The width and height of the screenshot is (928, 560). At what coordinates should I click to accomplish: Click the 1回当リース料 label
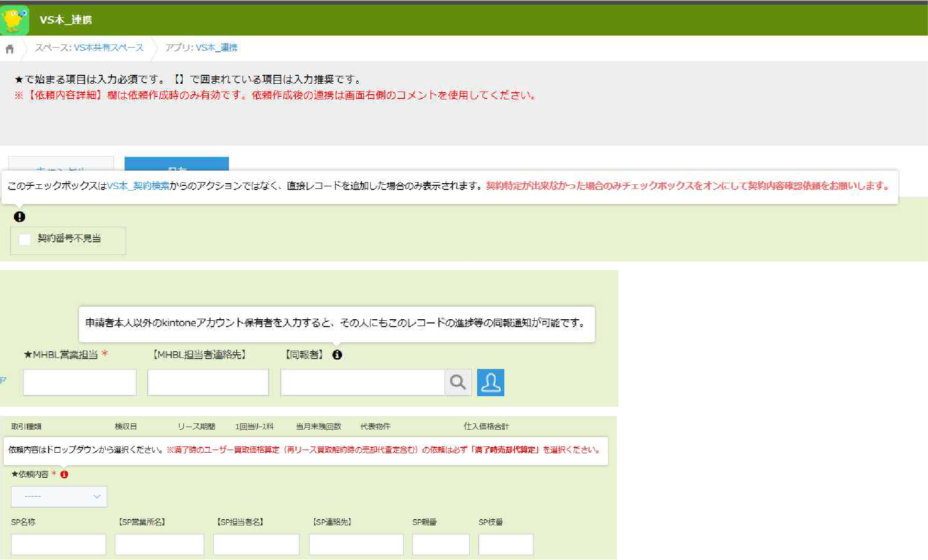pos(255,427)
